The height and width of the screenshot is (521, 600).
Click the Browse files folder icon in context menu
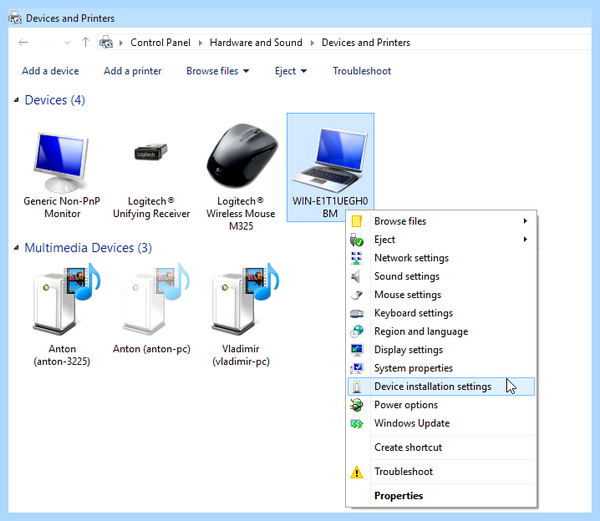[357, 221]
